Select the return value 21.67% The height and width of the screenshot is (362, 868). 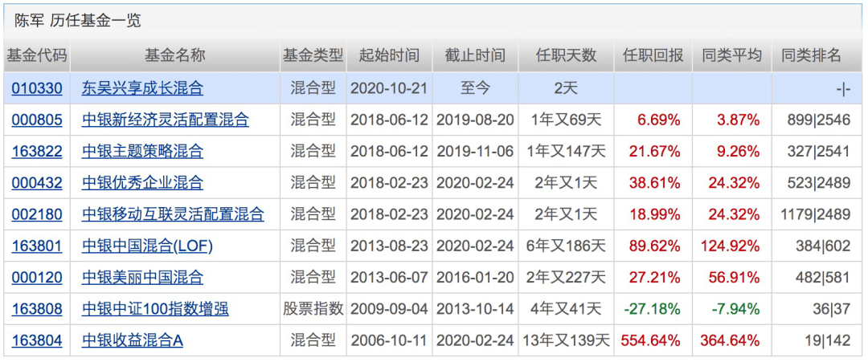click(655, 151)
